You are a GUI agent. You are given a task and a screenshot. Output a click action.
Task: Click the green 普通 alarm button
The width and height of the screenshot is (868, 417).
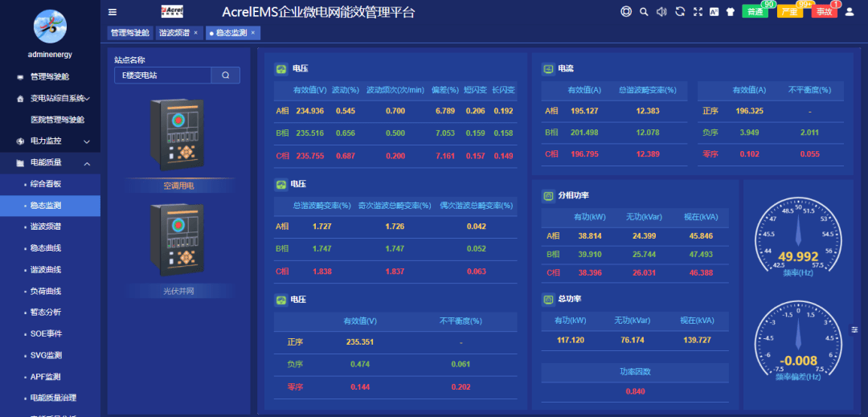coord(755,11)
